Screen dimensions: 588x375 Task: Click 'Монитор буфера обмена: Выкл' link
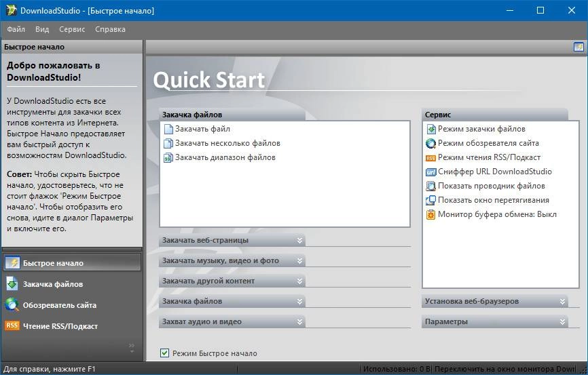497,214
